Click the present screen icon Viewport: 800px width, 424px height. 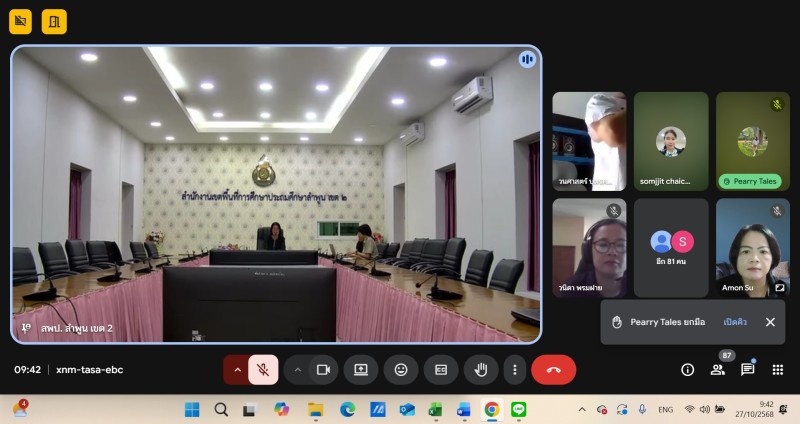[361, 369]
